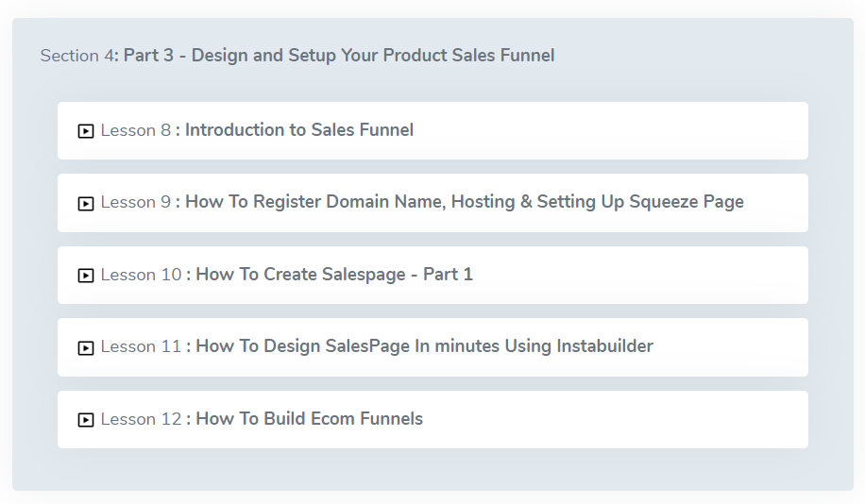Click the 'Section 4' label in header

[76, 55]
